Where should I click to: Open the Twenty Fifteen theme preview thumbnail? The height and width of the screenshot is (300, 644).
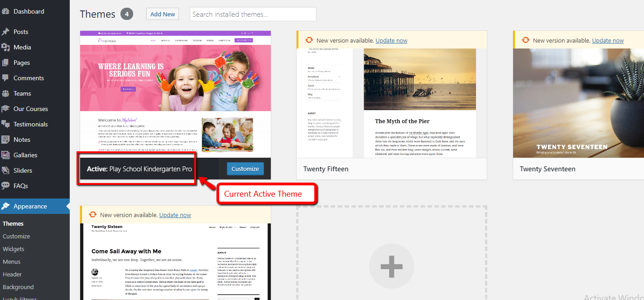[x=392, y=103]
